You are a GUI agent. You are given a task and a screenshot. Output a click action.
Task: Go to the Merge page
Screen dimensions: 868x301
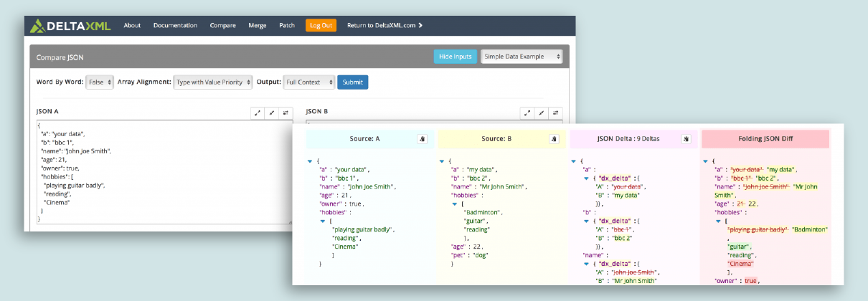point(257,26)
